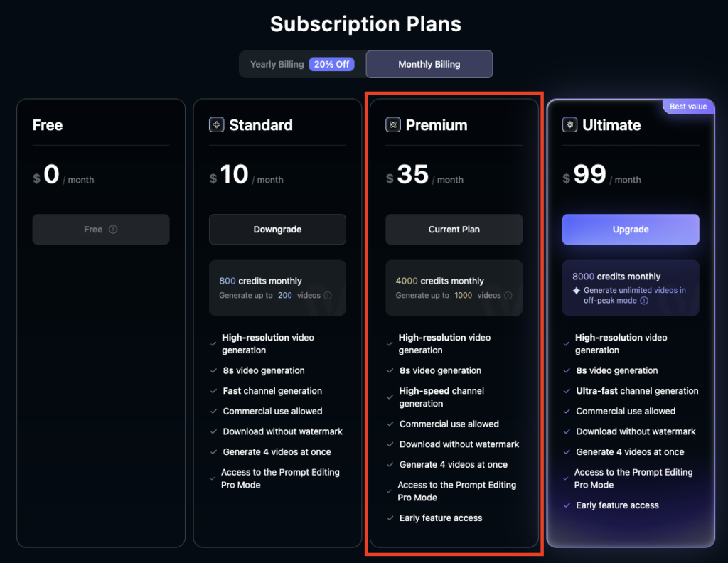Click the Premium plan icon
Image resolution: width=728 pixels, height=563 pixels.
pos(392,124)
